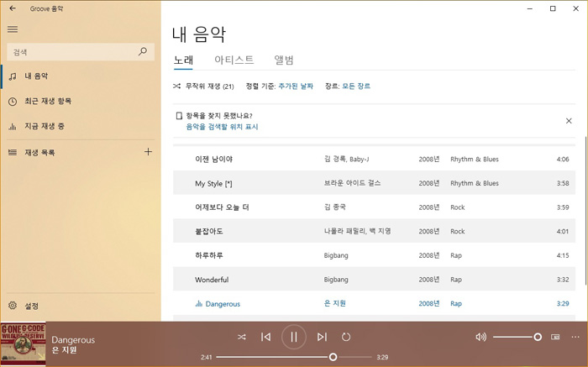Click artist 나몰라 패밀리, 백 지영

click(357, 231)
